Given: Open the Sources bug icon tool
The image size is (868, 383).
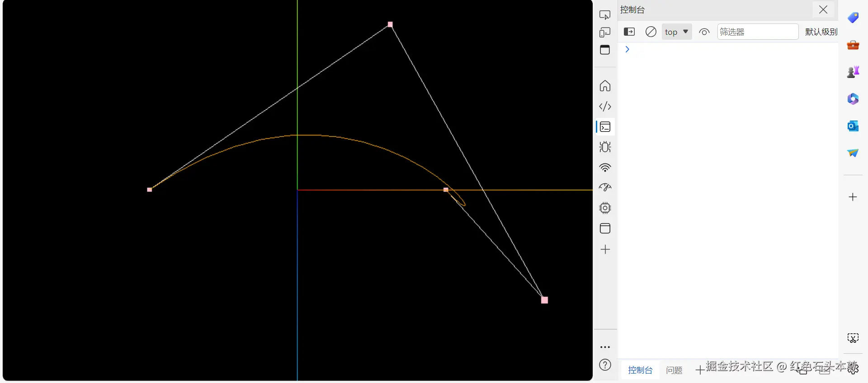Looking at the screenshot, I should tap(605, 147).
